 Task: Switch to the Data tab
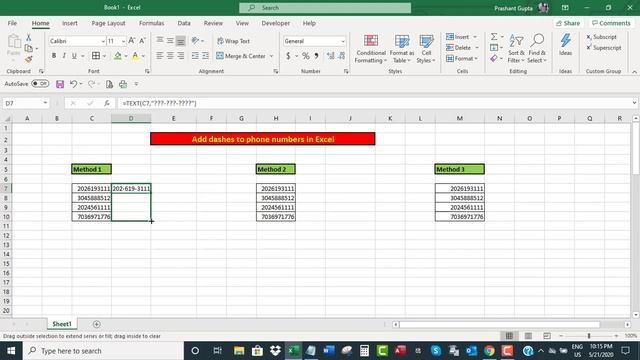184,23
